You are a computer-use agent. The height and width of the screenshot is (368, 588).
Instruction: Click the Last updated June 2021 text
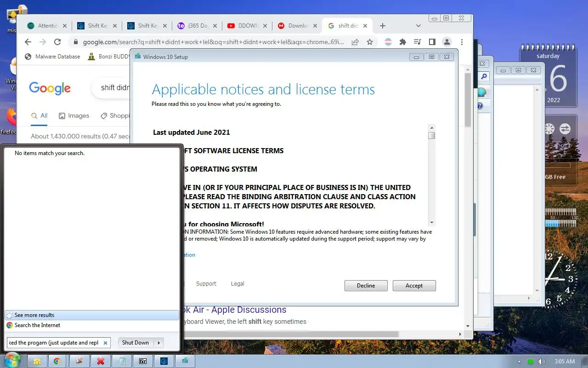pos(191,132)
